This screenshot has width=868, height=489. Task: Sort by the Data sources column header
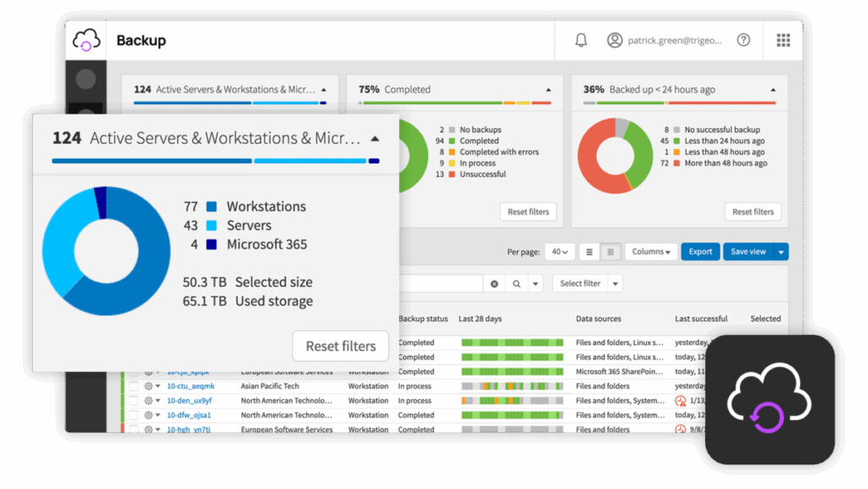pyautogui.click(x=598, y=319)
